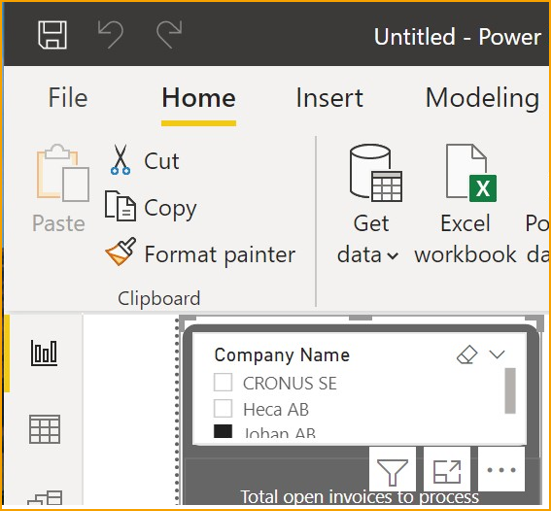Screen dimensions: 551x511
Task: Click the Redo arrow in the title bar
Action: [169, 34]
